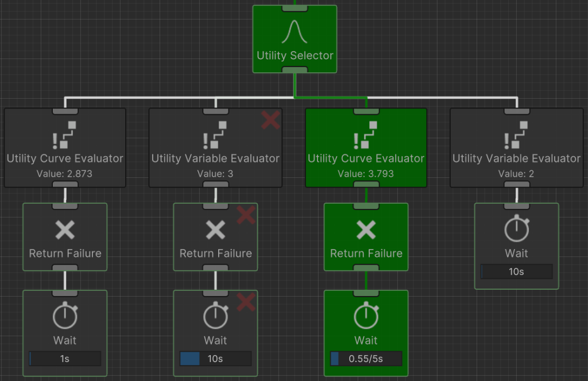Click the X icon in the green Return Failure node
The height and width of the screenshot is (381, 588).
tap(366, 231)
